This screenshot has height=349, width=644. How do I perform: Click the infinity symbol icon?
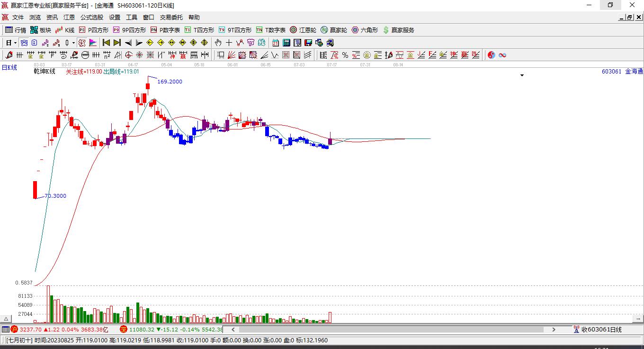(x=502, y=55)
